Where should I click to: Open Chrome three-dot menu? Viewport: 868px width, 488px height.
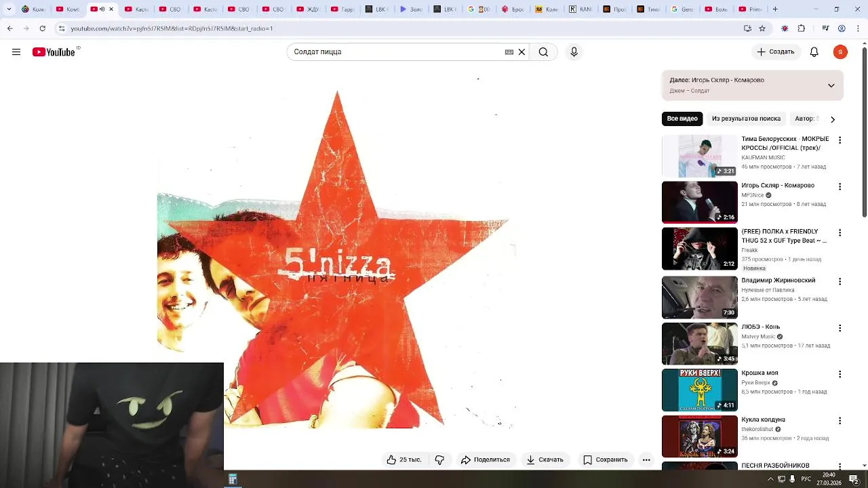pyautogui.click(x=858, y=28)
